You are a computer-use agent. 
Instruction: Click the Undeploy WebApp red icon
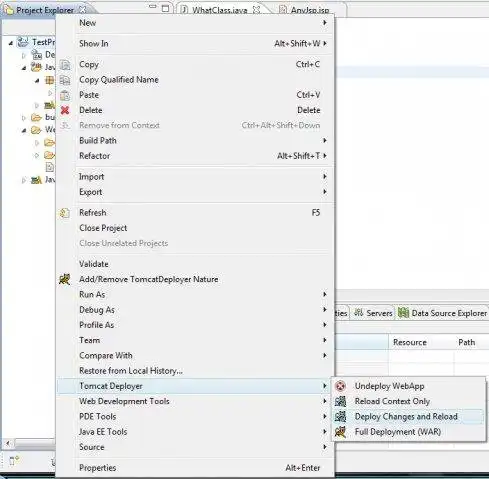coord(340,386)
